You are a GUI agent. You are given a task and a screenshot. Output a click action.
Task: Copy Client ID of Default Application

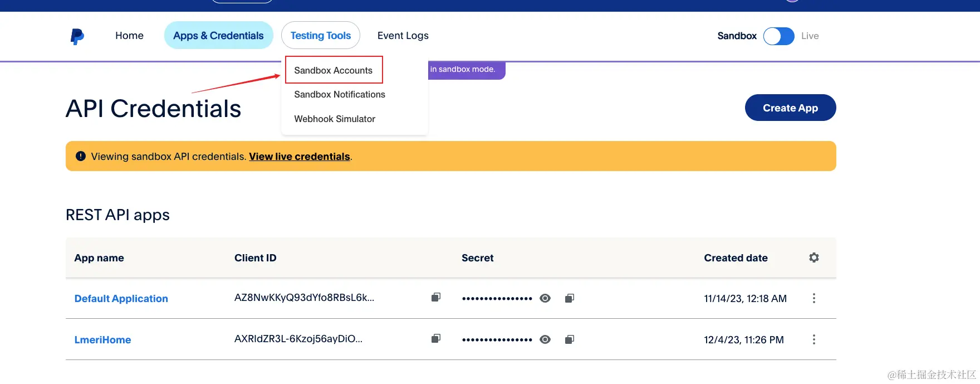click(436, 298)
